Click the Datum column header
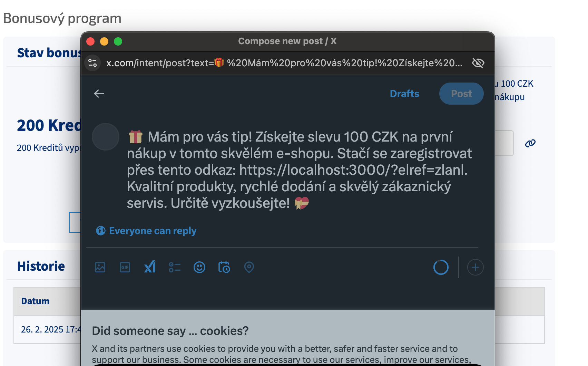This screenshot has width=588, height=366. [35, 301]
